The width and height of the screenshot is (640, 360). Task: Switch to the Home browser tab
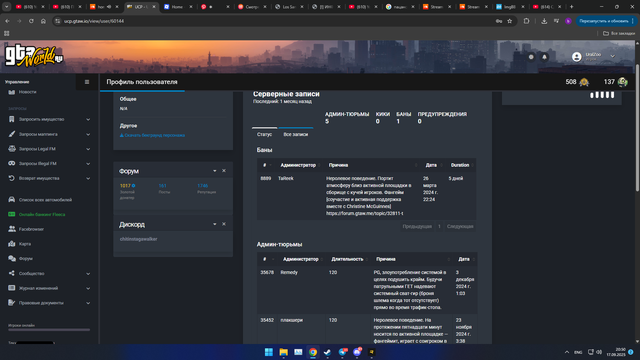(x=178, y=7)
